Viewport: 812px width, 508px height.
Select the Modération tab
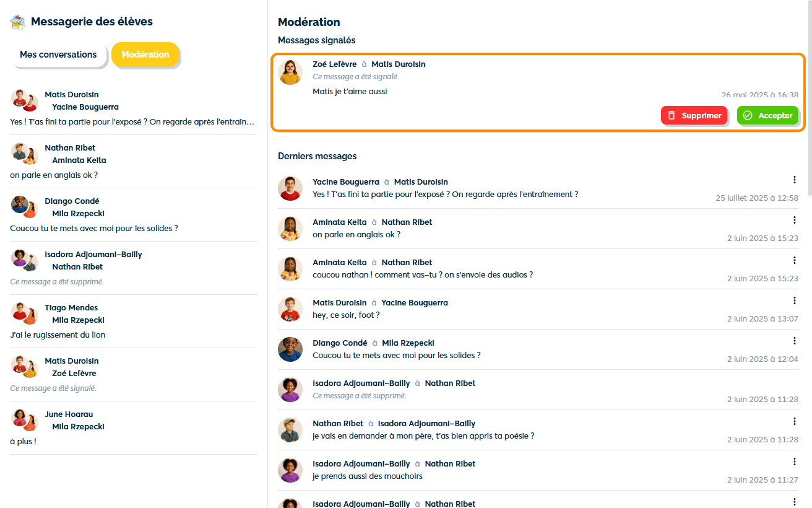pos(145,55)
